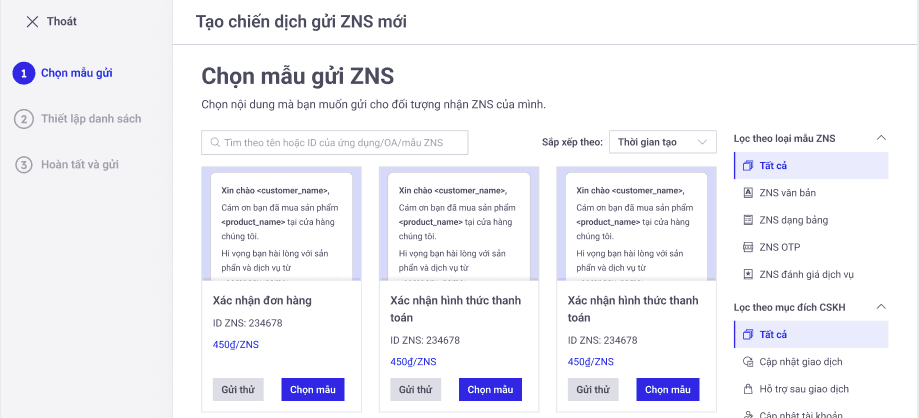Click the X exit icon beside Thoát
Viewport: 919px width, 418px height.
click(x=33, y=21)
